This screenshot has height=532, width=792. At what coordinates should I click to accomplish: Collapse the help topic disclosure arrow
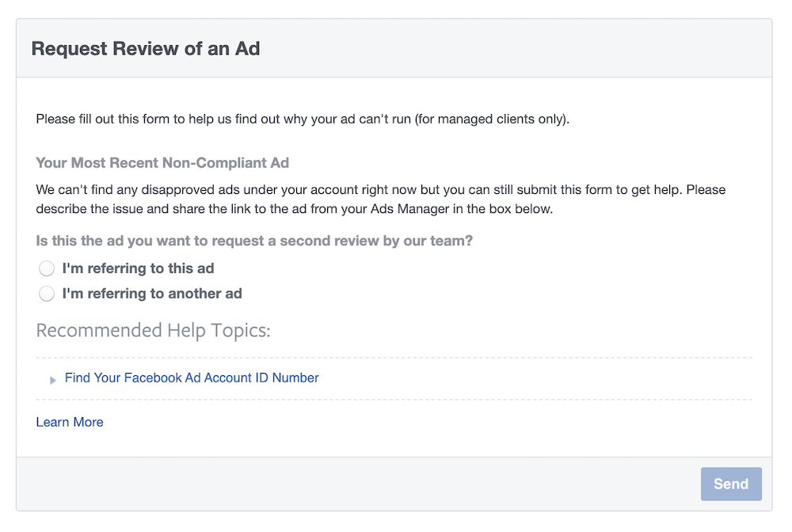click(x=53, y=379)
